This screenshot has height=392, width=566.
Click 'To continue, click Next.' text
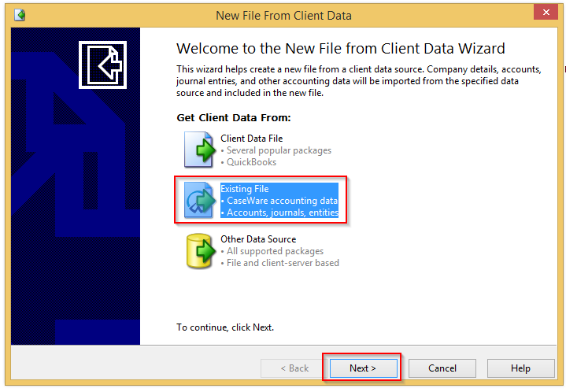(225, 327)
